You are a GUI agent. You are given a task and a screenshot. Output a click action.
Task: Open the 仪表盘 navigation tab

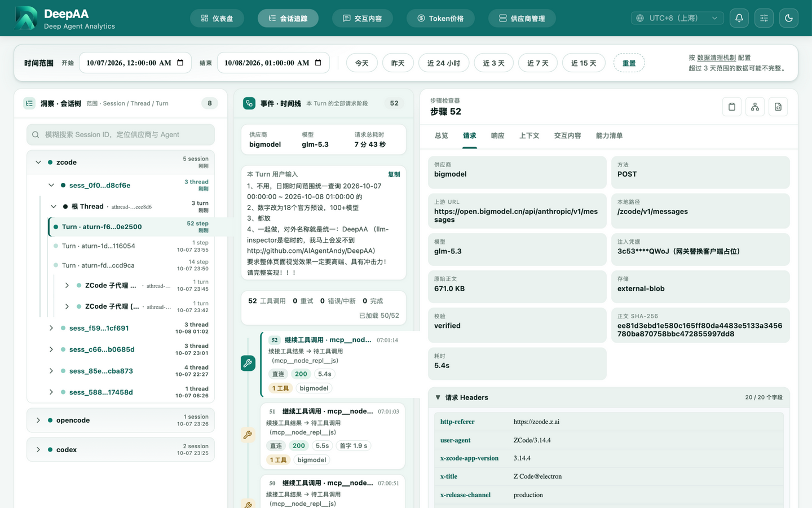click(x=217, y=18)
